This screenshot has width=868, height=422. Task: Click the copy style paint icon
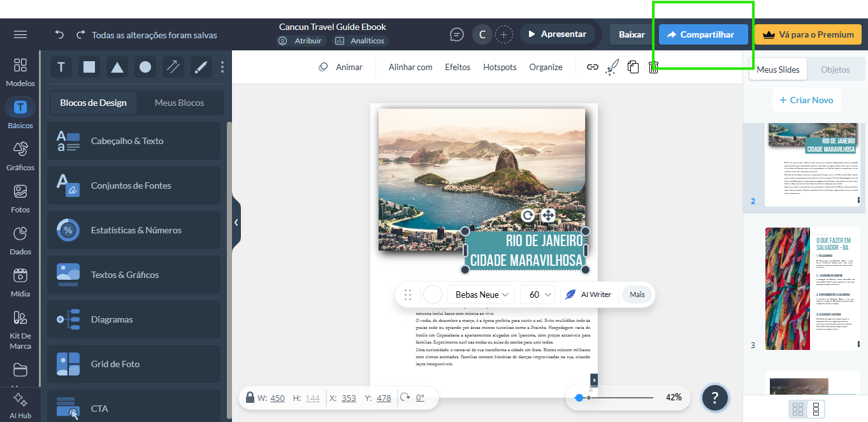coord(612,67)
